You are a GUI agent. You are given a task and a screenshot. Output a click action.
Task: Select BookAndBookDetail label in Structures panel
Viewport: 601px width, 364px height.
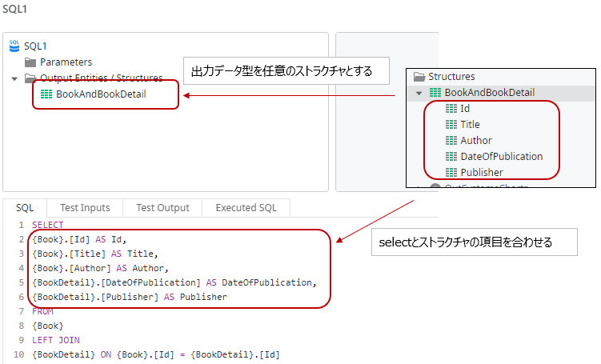coord(490,93)
